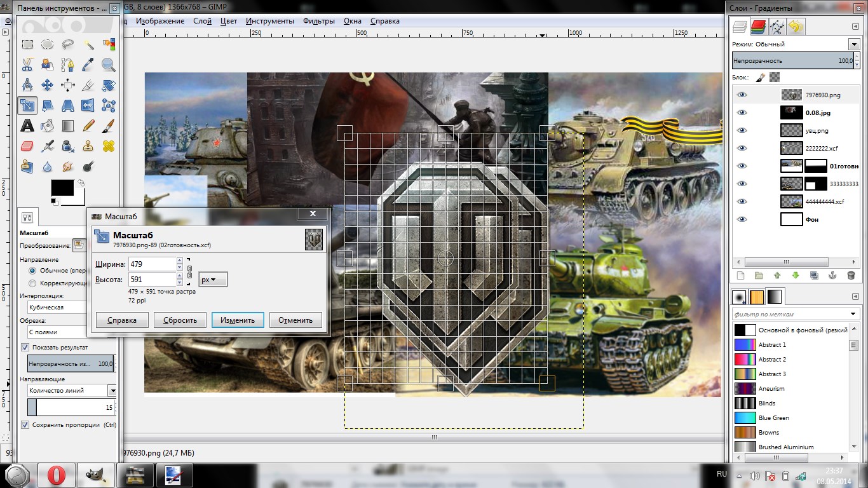The image size is (868, 488).
Task: Select the Rectangle Select tool
Action: point(27,44)
